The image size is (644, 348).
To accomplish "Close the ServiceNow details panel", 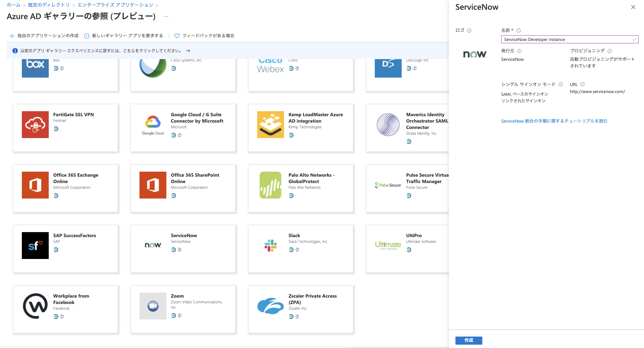I will pos(633,7).
